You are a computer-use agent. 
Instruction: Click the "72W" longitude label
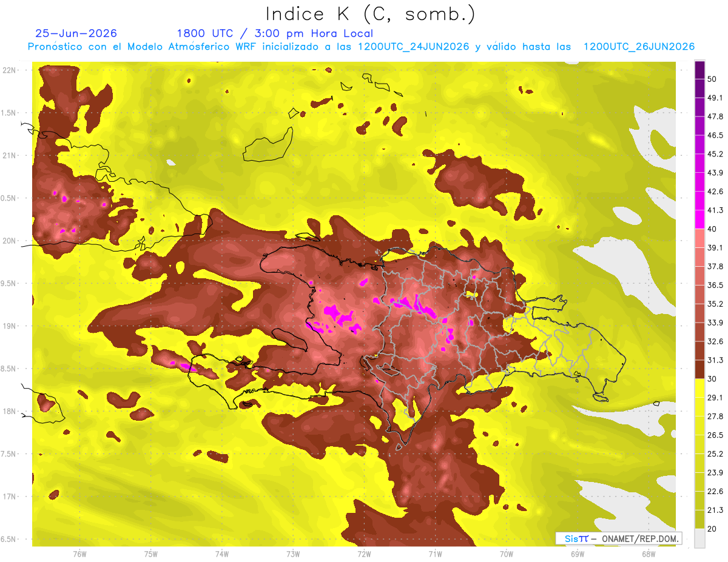pyautogui.click(x=364, y=554)
